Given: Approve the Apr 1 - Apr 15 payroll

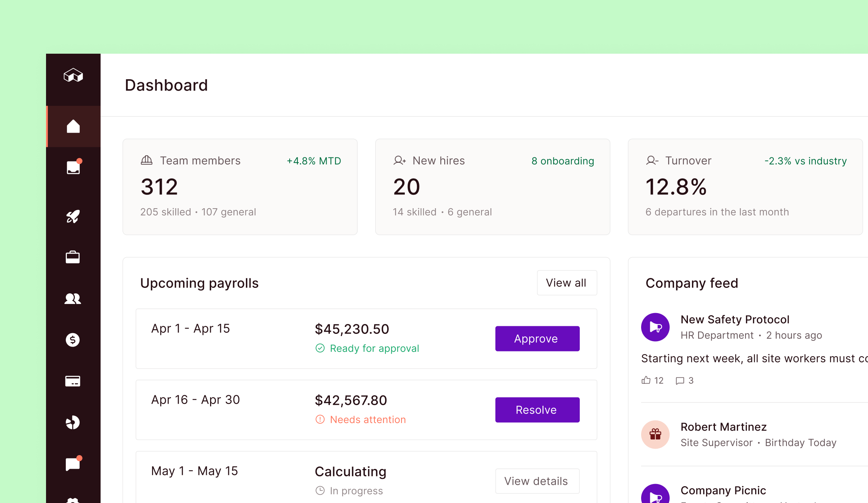Looking at the screenshot, I should (x=537, y=338).
